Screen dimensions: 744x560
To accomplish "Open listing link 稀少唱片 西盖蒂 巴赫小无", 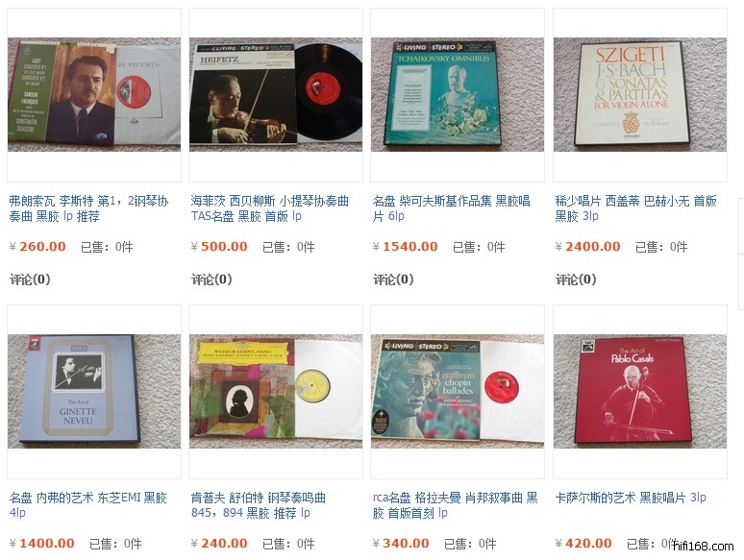I will tap(635, 208).
